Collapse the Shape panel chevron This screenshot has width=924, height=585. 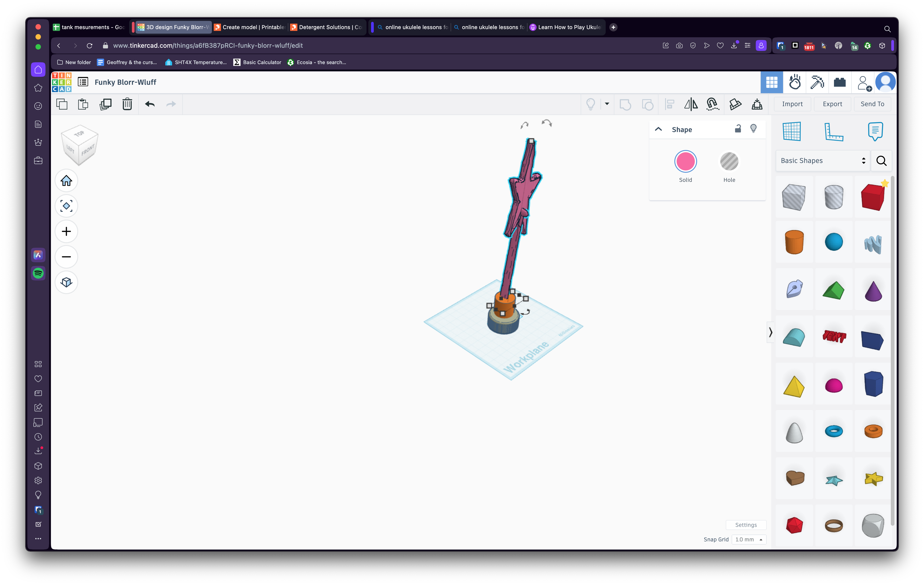(658, 129)
